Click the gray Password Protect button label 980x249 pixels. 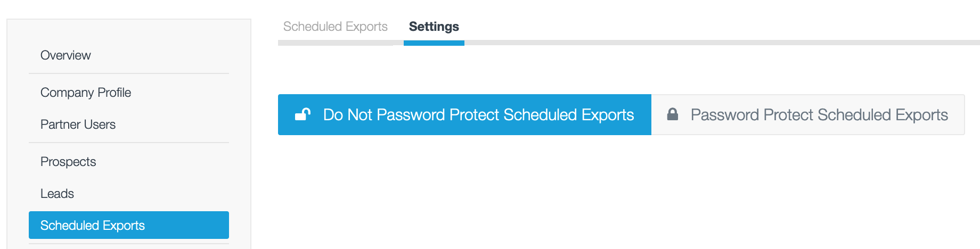tap(819, 115)
